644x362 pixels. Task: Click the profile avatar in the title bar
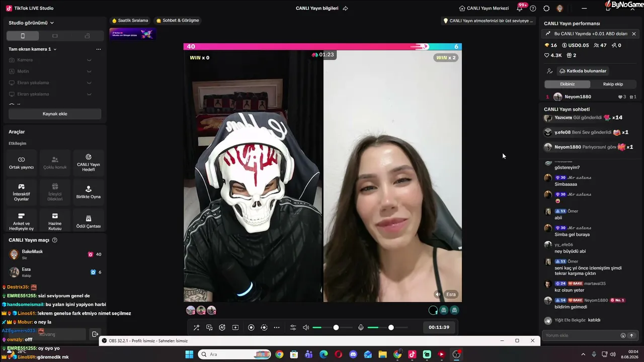coord(560,9)
